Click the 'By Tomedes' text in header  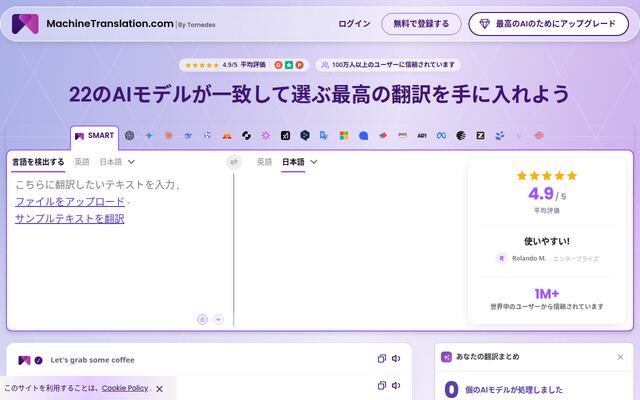(197, 25)
